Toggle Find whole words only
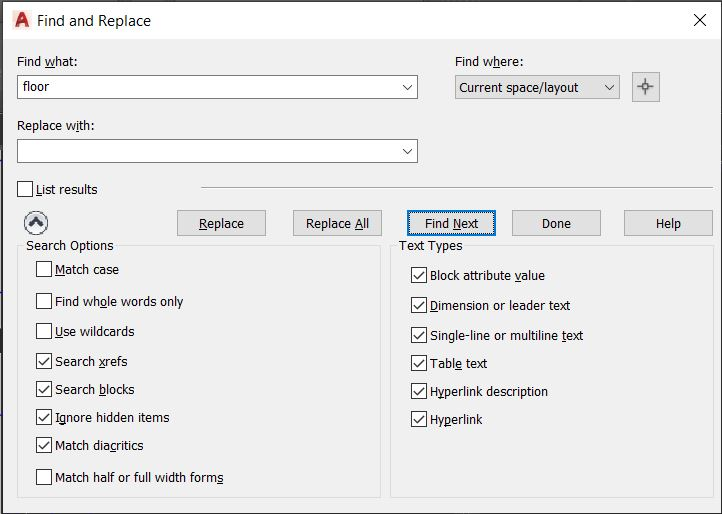The height and width of the screenshot is (514, 722). [44, 301]
